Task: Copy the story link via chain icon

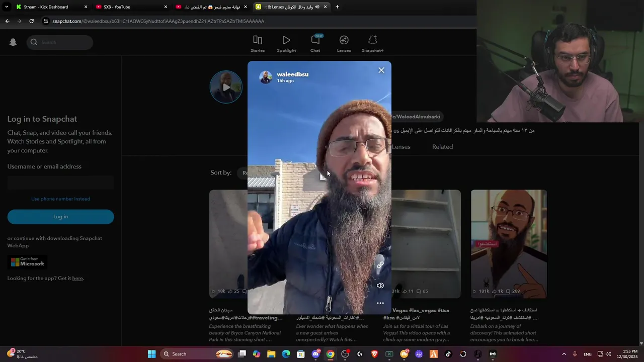Action: pyautogui.click(x=380, y=265)
